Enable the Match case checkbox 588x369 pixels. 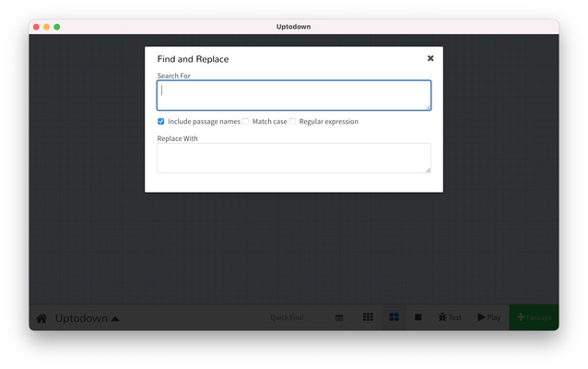(x=246, y=121)
